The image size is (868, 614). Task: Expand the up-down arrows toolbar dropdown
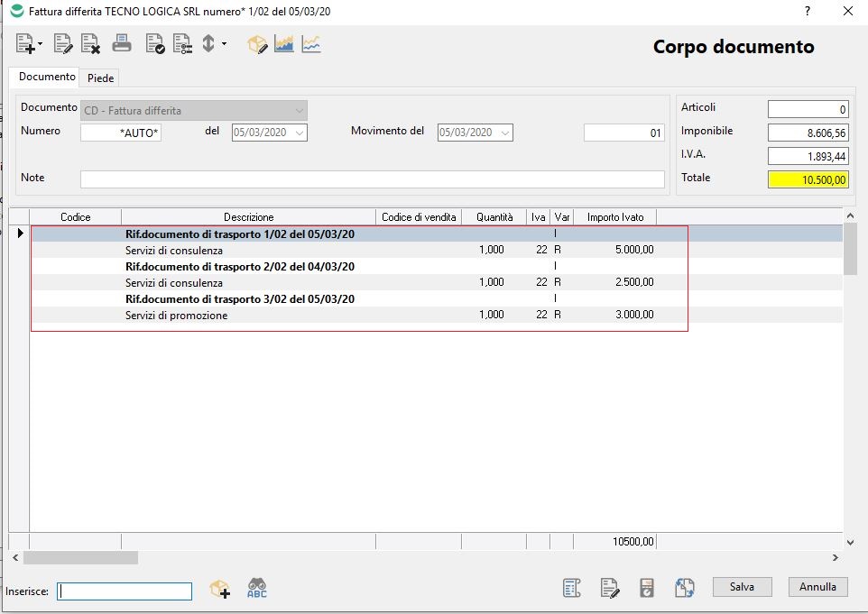[224, 43]
